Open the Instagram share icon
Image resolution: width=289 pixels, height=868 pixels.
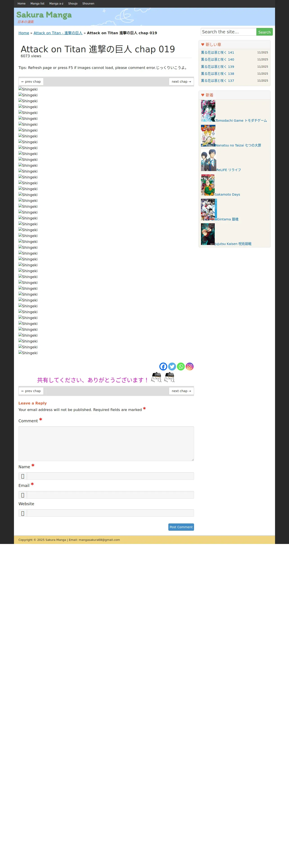tap(190, 366)
